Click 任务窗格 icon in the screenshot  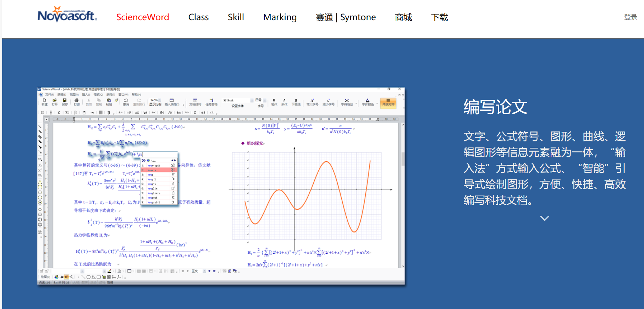[211, 102]
